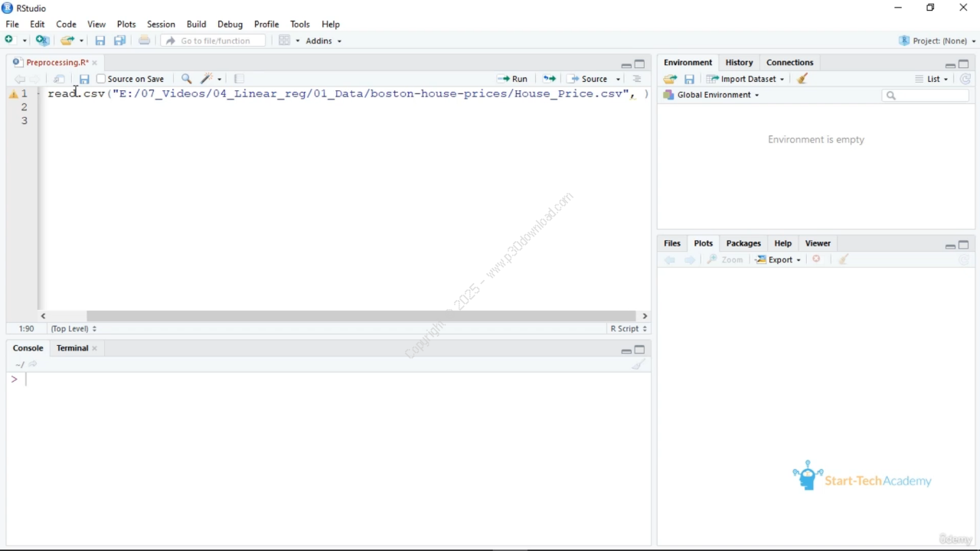Screen dimensions: 980x551
Task: Open the Viewer tab
Action: click(818, 243)
